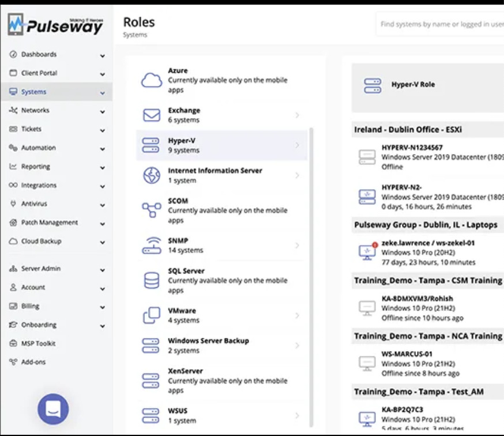Open the chat bubble widget
Image resolution: width=504 pixels, height=436 pixels.
[53, 409]
